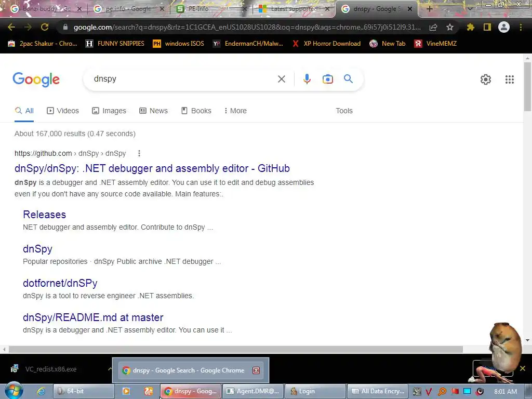Open Chrome's three-dot menu
Screen dimensions: 532x399
(521, 27)
